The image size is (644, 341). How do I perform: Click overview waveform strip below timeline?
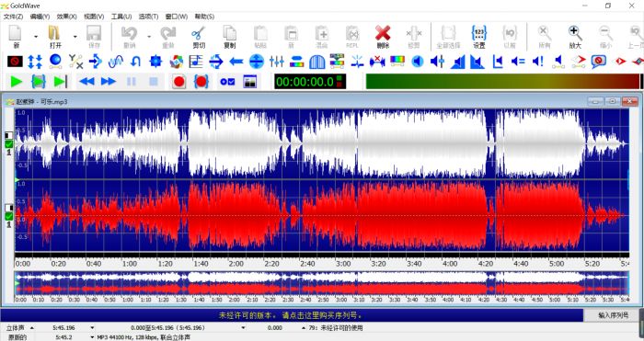point(322,283)
